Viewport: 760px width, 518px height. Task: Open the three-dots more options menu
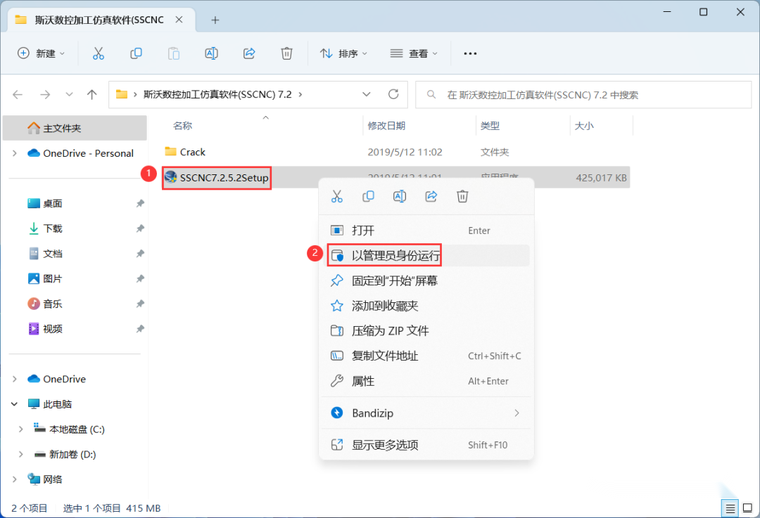[470, 53]
